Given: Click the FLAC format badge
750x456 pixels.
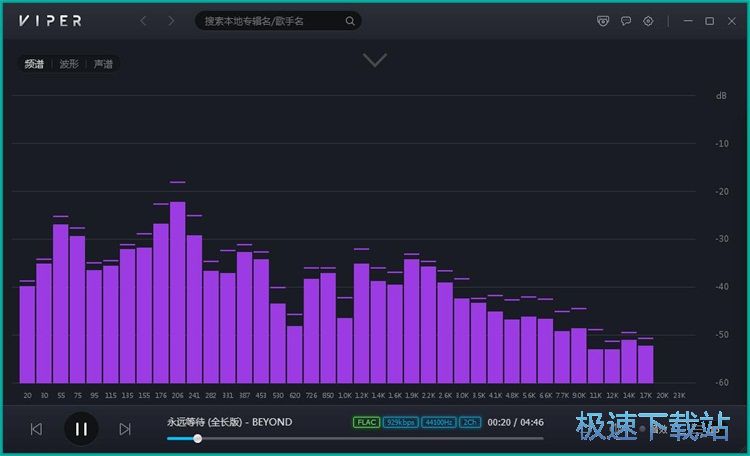Looking at the screenshot, I should click(x=366, y=423).
